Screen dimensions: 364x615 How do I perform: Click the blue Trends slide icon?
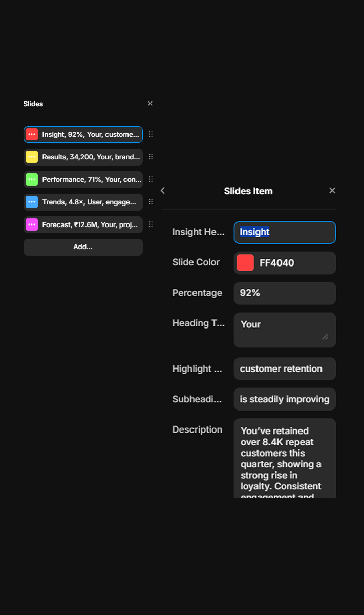pos(32,202)
